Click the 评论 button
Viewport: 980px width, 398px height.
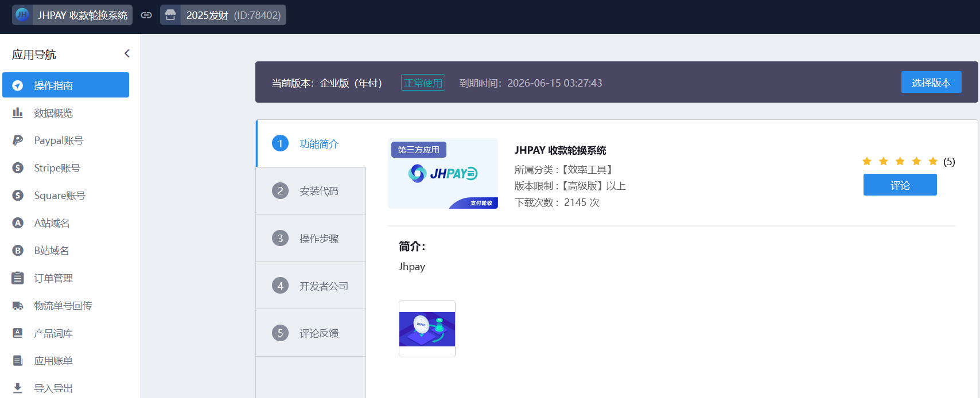pyautogui.click(x=900, y=185)
